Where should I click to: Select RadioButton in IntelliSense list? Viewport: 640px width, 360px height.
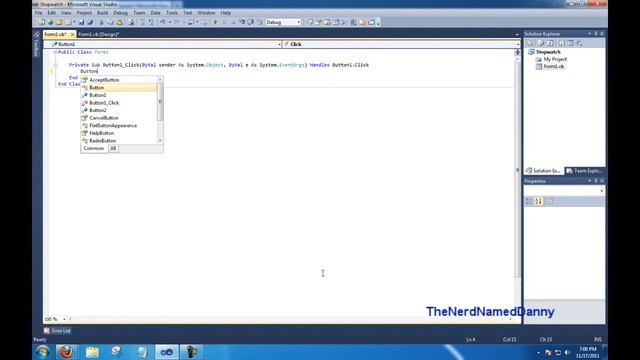tap(119, 141)
